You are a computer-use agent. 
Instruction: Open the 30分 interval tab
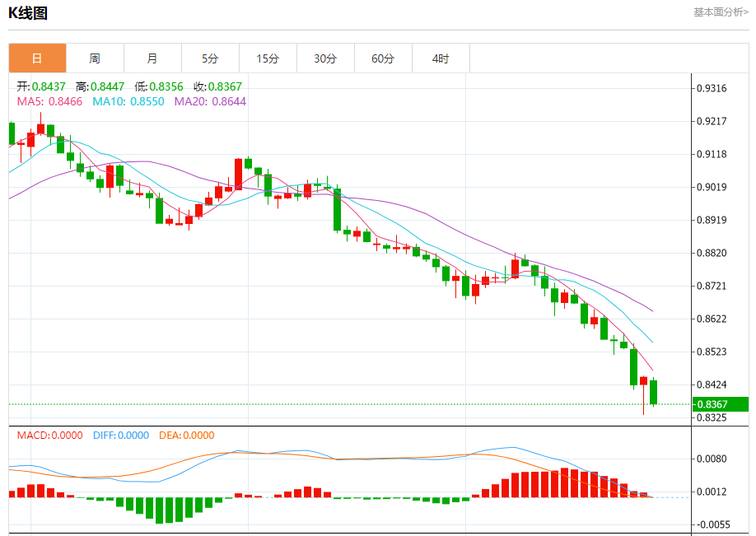pyautogui.click(x=325, y=58)
